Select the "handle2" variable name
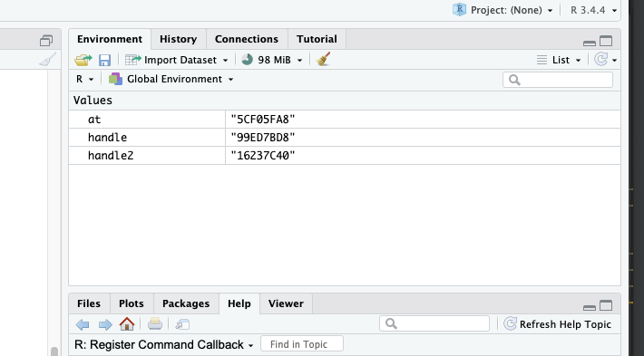This screenshot has width=644, height=356. click(x=111, y=156)
